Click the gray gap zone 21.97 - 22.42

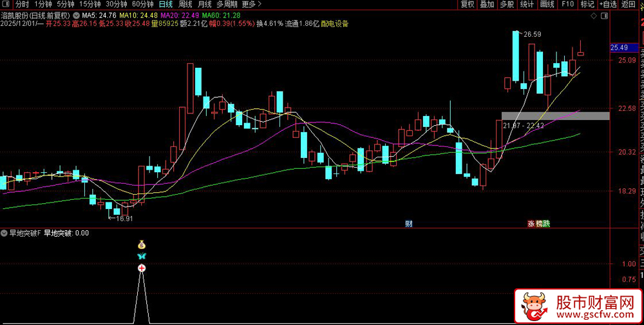click(x=555, y=115)
